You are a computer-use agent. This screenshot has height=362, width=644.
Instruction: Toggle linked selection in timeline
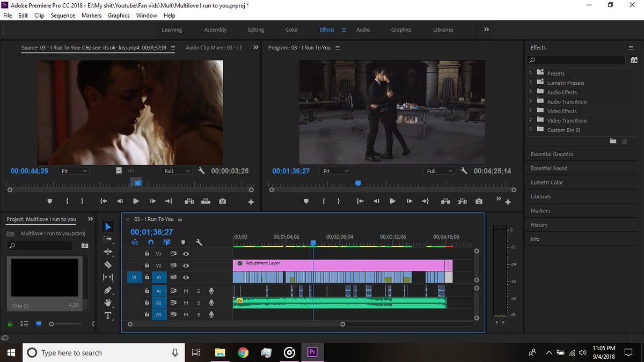coord(167,242)
